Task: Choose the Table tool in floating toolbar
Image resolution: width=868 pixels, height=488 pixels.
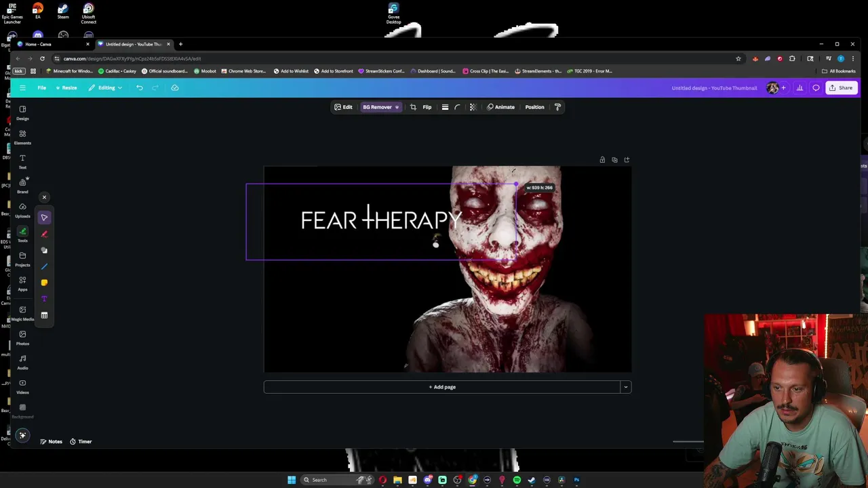Action: 44,315
